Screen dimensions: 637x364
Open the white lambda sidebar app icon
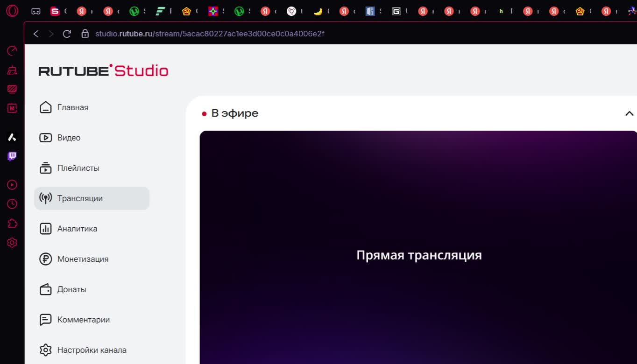click(x=12, y=137)
